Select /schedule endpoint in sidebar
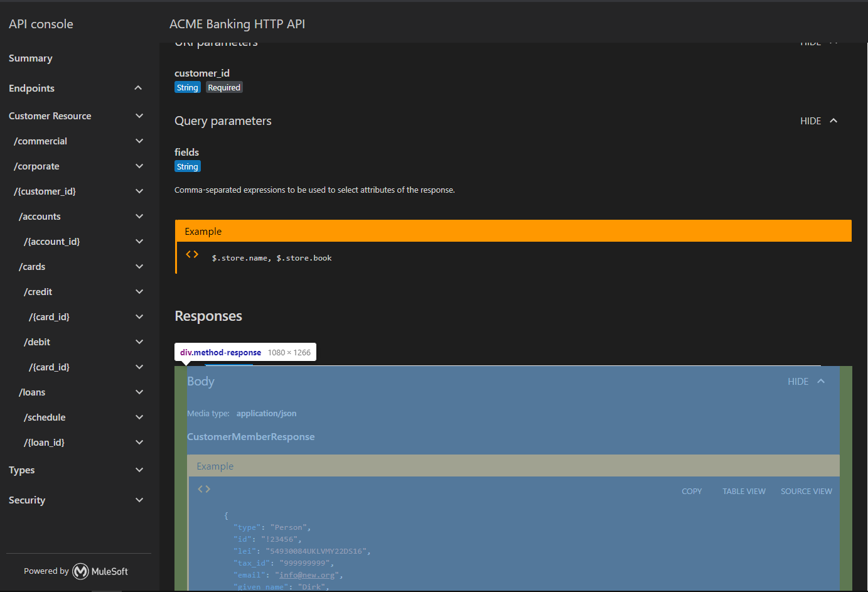 pyautogui.click(x=45, y=417)
